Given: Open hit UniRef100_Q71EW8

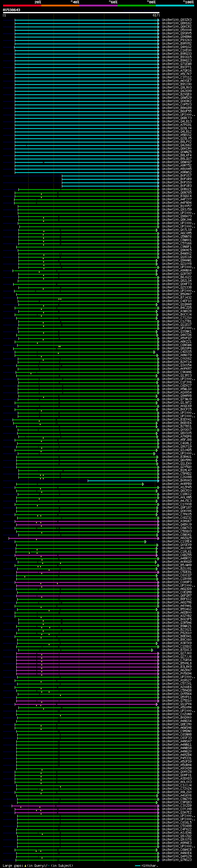Looking at the screenshot, I should (x=177, y=64).
